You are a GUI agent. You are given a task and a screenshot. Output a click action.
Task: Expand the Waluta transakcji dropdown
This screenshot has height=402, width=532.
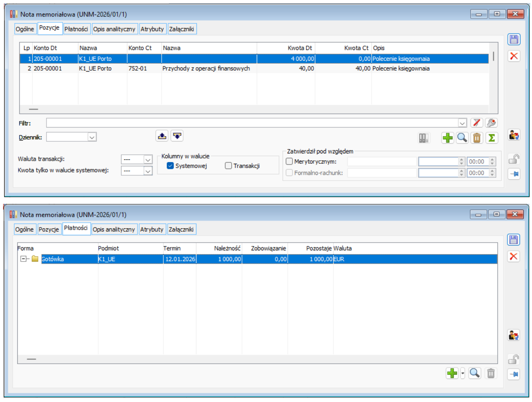(x=148, y=159)
